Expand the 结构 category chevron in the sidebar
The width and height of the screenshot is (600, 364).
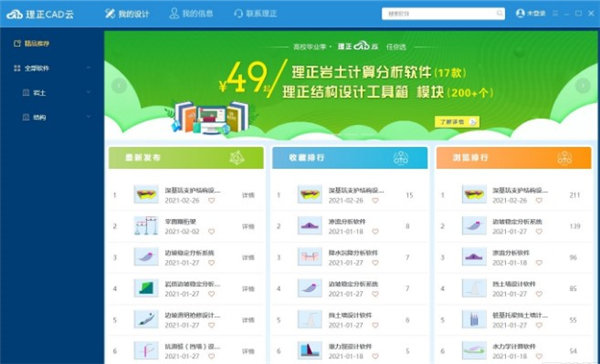coord(88,117)
